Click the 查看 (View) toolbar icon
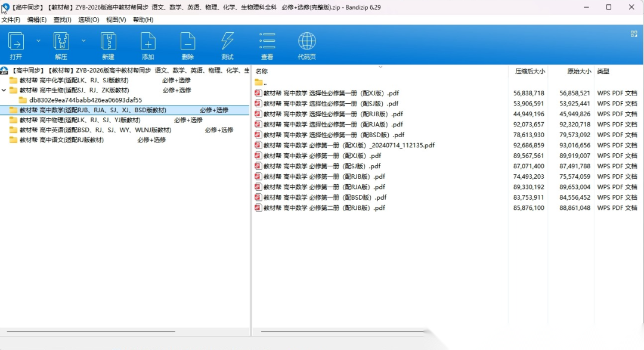This screenshot has height=350, width=644. [x=267, y=42]
